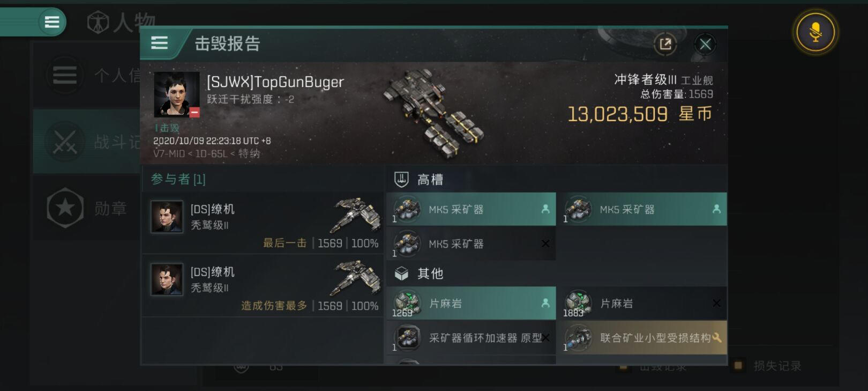Screen dimensions: 868x391
Task: Tap the wrench icon on 联合矿业小型受损结构
Action: click(x=716, y=337)
